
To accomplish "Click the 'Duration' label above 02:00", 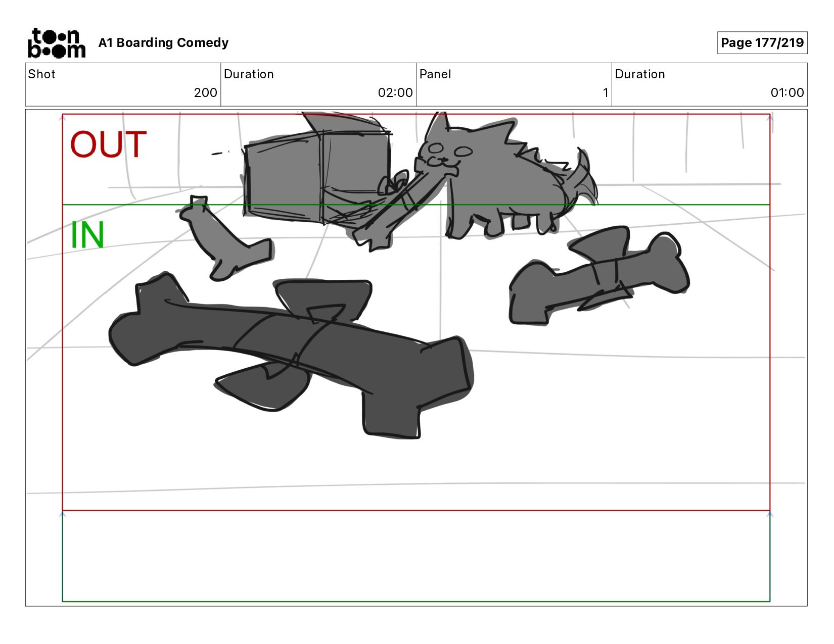I will 249,74.
